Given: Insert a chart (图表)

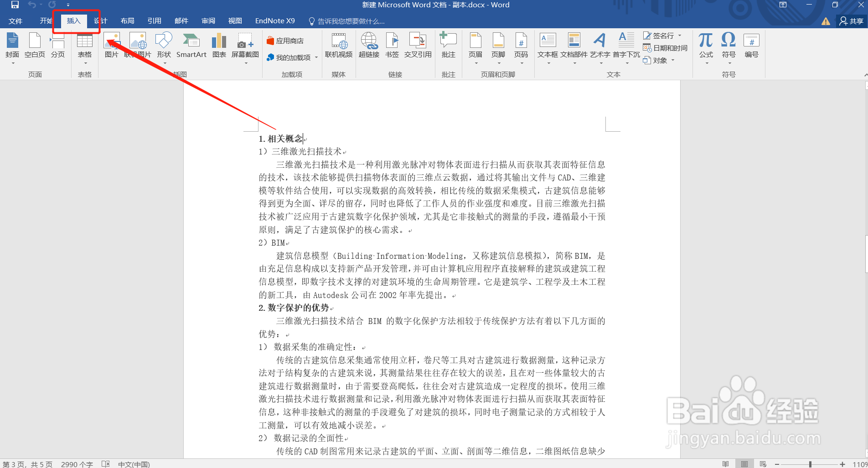Looking at the screenshot, I should tap(219, 46).
